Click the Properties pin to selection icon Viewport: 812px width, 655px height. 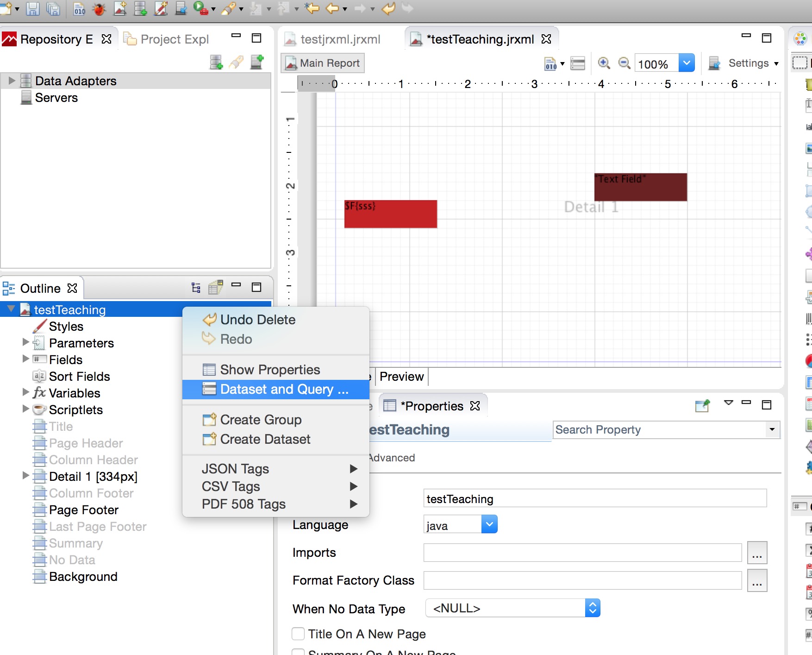click(703, 406)
